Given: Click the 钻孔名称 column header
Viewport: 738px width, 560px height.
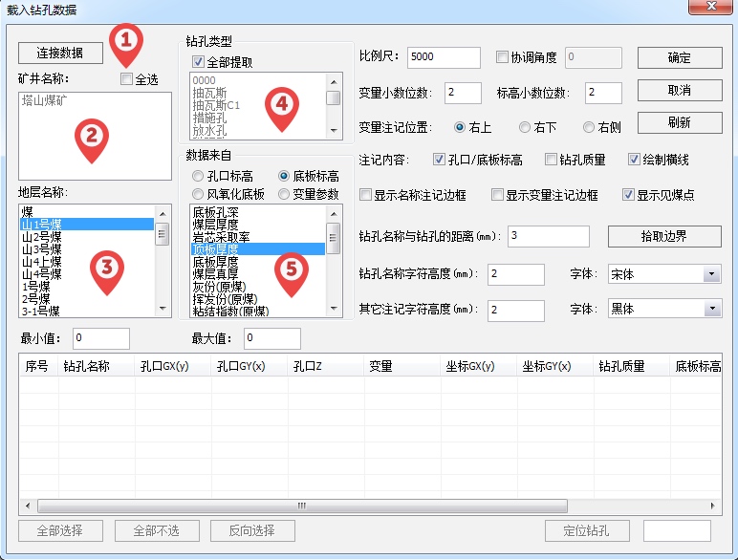Looking at the screenshot, I should click(86, 366).
